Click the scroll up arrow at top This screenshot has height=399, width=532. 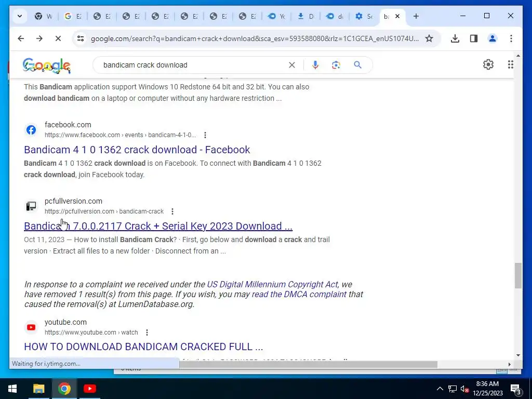point(518,56)
